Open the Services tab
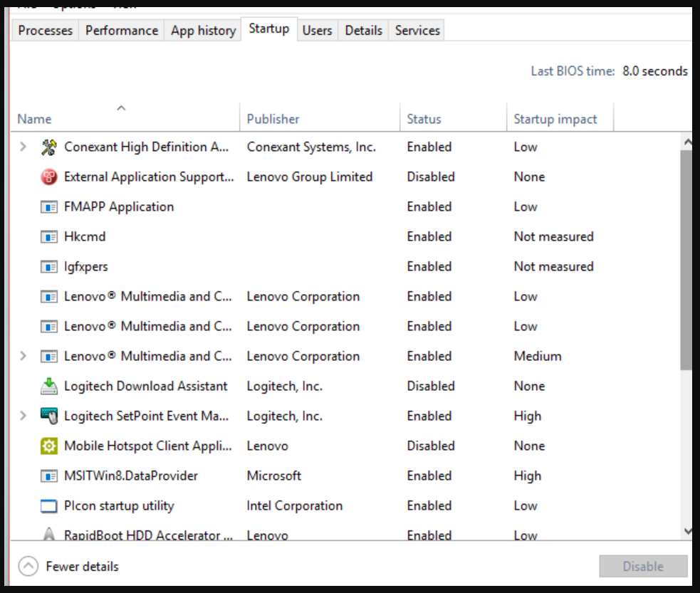 (417, 31)
